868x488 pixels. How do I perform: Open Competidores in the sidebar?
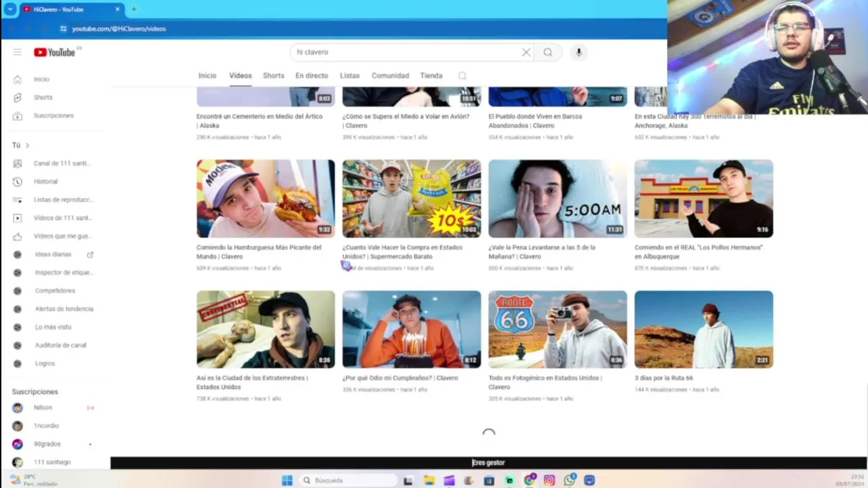pyautogui.click(x=55, y=291)
